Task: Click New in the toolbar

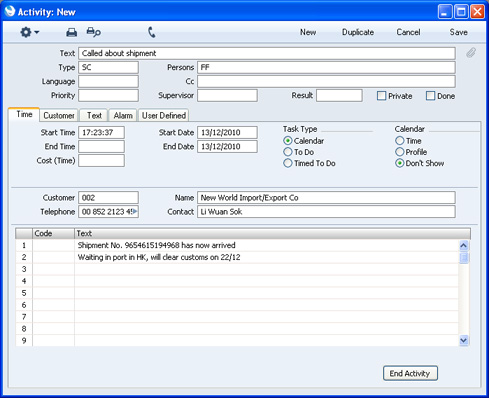Action: tap(308, 32)
